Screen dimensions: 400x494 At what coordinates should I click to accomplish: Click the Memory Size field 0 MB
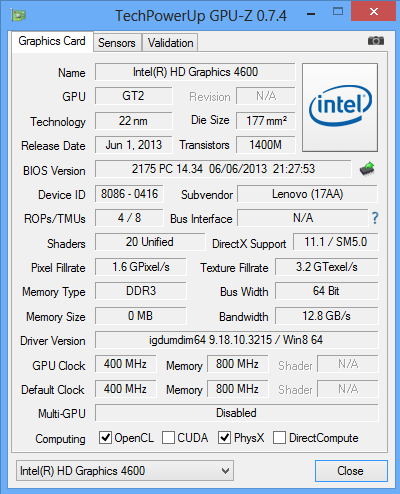141,316
